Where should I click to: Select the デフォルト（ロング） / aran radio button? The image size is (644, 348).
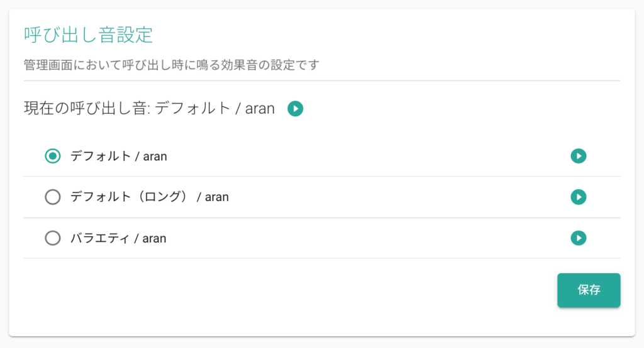click(x=53, y=197)
